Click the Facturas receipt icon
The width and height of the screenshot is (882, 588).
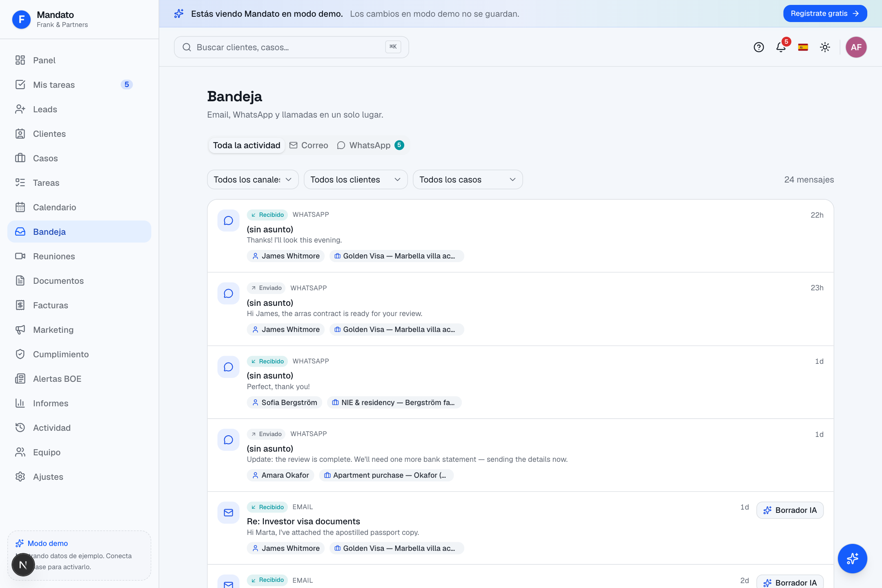[20, 305]
